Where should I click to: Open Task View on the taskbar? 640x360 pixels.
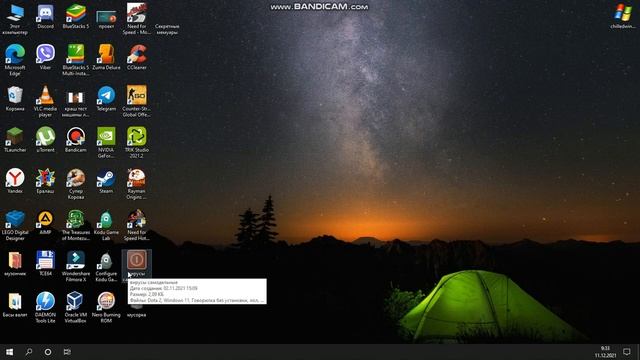coord(67,351)
